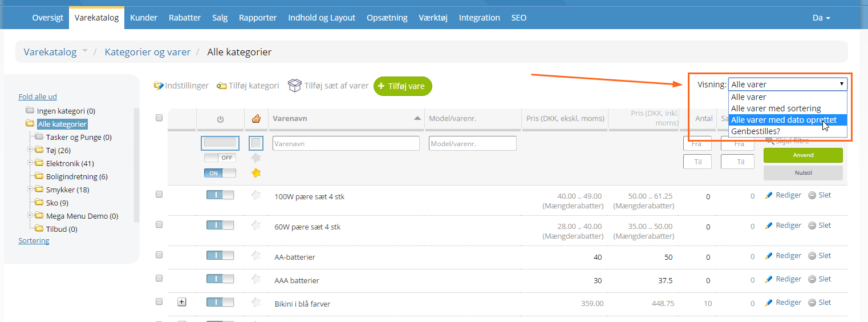This screenshot has width=868, height=322.
Task: Click the Alle kategorier folder icon
Action: 30,123
